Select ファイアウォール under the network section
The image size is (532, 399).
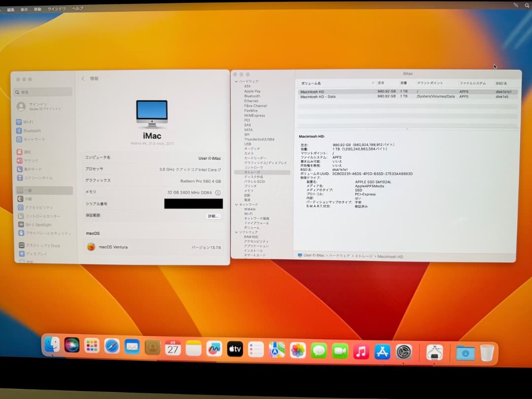coord(256,223)
